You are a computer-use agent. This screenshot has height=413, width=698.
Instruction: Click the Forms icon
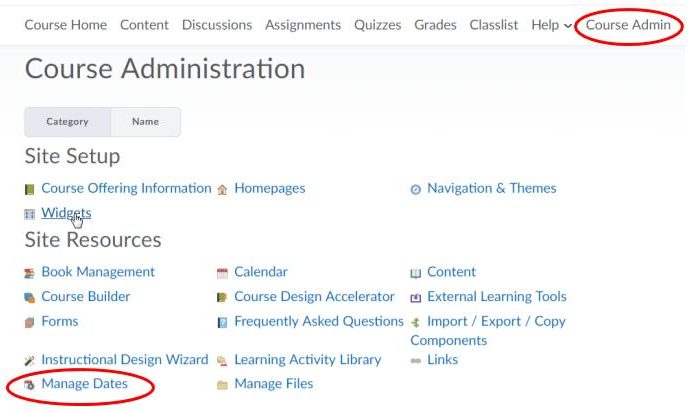click(30, 322)
